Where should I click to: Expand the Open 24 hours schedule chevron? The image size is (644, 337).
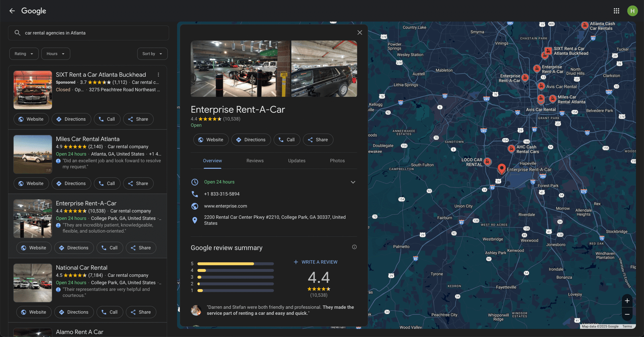tap(353, 182)
